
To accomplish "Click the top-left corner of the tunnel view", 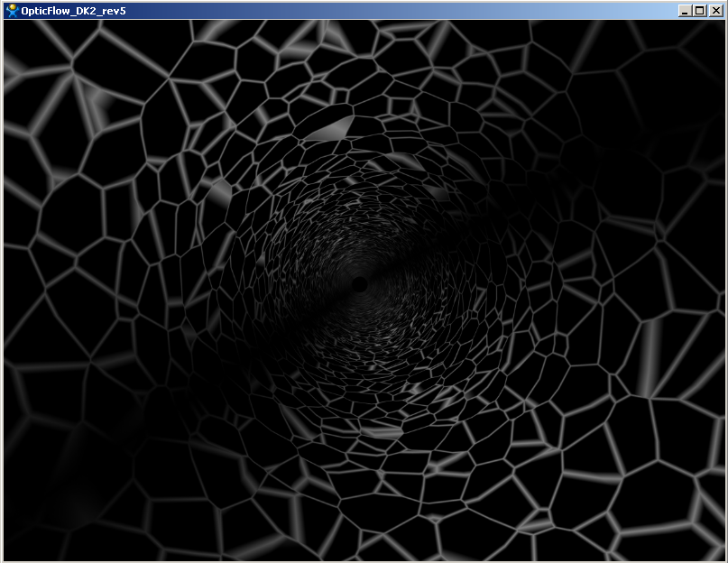I will [7, 24].
